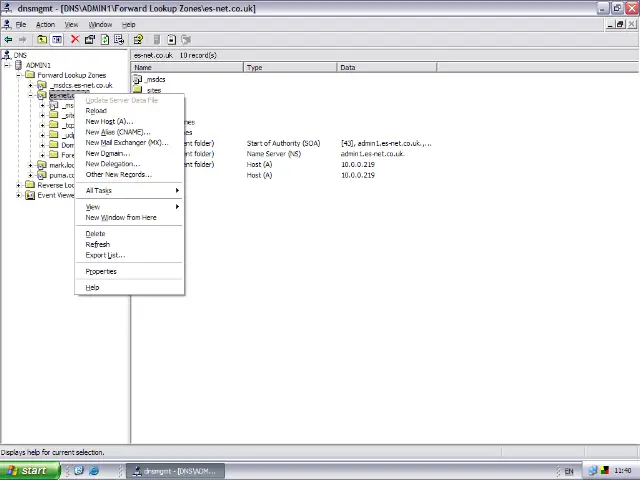Click the DNS console icon in menu bar
This screenshot has width=640, height=480.
[7, 24]
